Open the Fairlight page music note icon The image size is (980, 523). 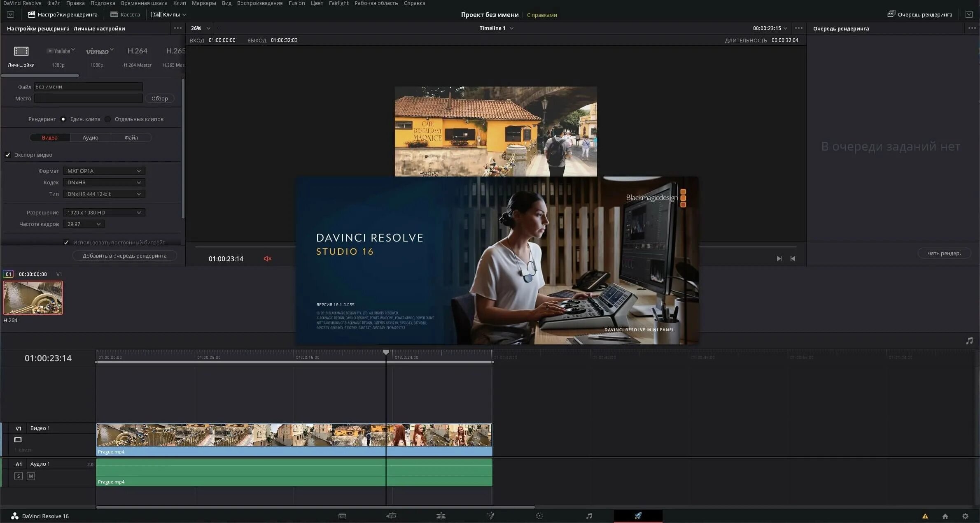tap(589, 516)
